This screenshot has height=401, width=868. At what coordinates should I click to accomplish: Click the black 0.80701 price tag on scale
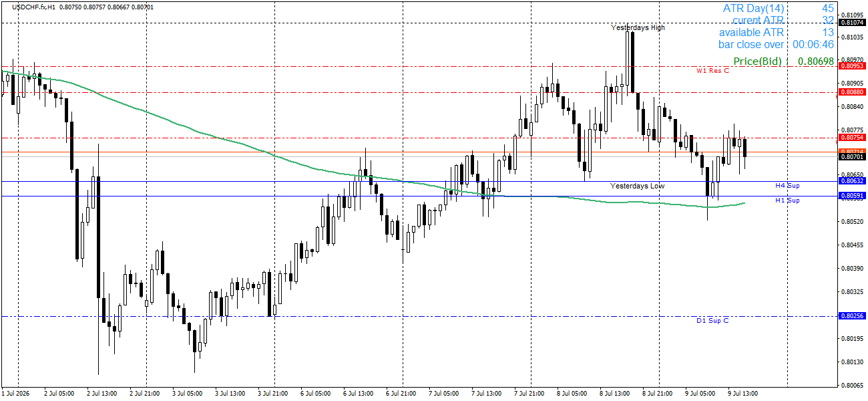852,157
